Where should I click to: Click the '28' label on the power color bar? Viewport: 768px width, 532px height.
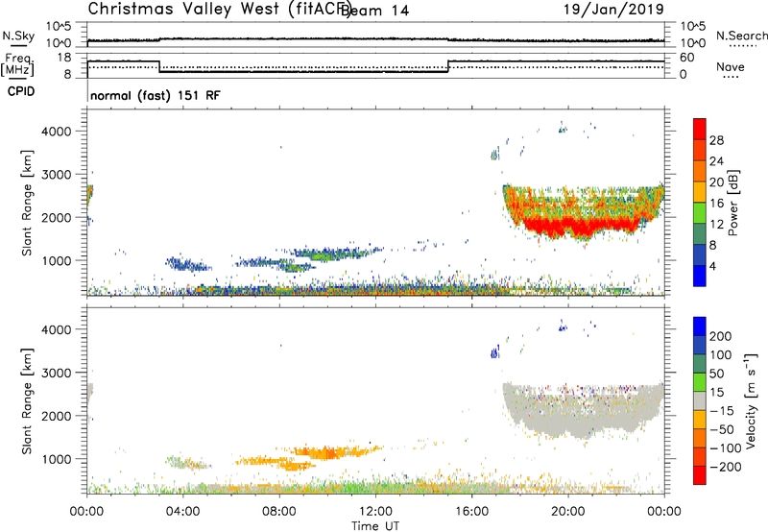[716, 140]
